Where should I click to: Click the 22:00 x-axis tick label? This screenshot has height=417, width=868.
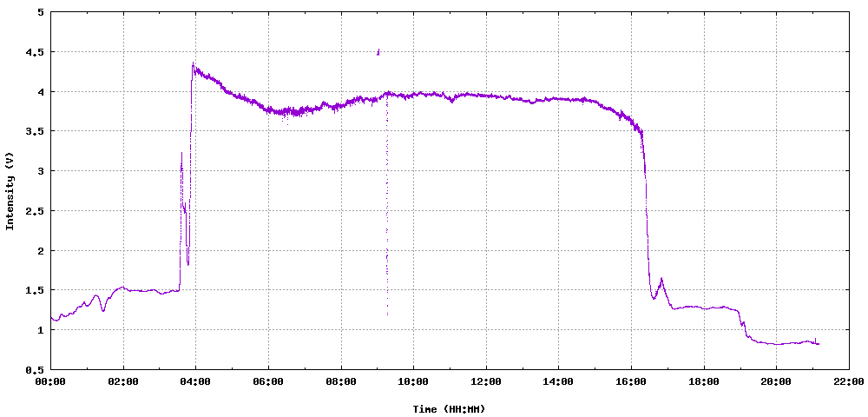(849, 381)
